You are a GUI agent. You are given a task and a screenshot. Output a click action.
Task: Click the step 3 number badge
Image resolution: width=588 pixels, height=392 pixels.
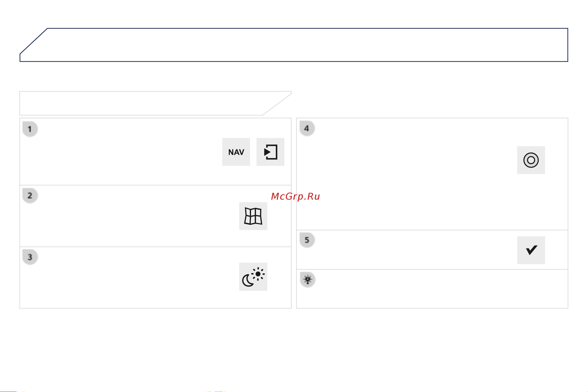(x=30, y=257)
